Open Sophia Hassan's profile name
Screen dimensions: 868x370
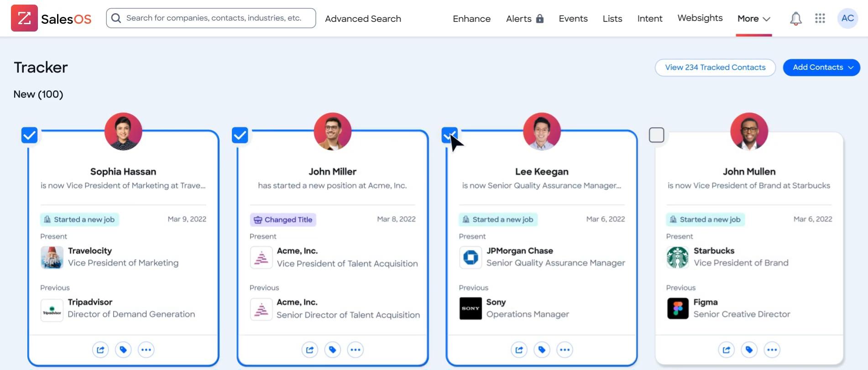tap(123, 172)
